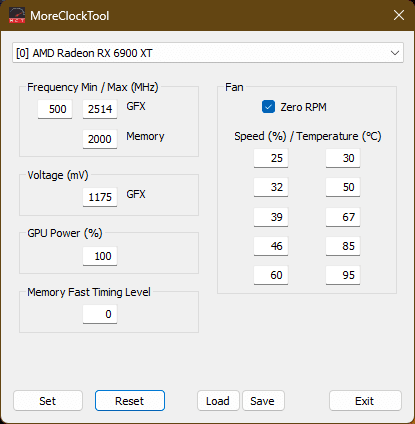Viewport: 415px width, 424px height.
Task: Toggle the Zero RPM checkbox
Action: [268, 107]
